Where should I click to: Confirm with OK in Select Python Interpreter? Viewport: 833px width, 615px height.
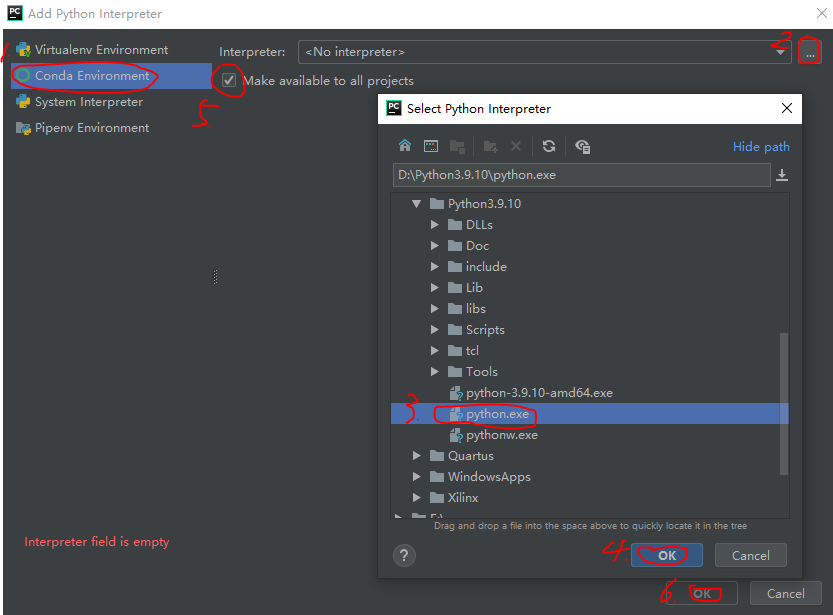point(667,556)
